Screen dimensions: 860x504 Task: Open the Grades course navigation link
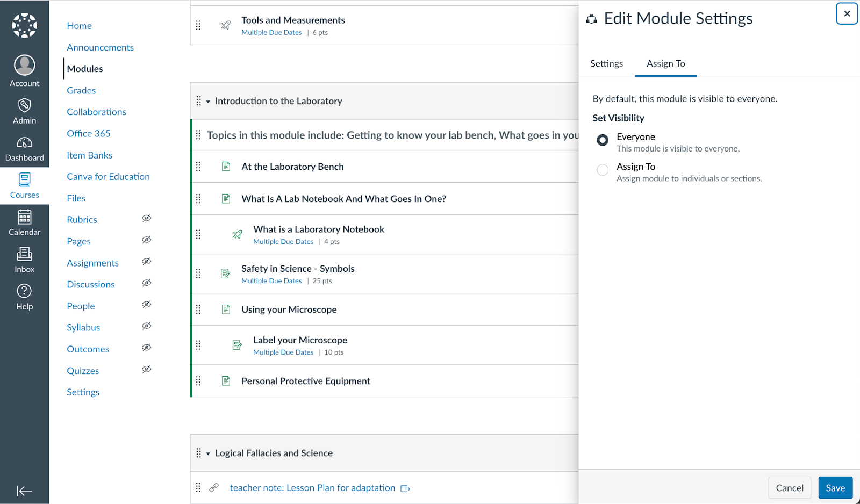(x=81, y=91)
